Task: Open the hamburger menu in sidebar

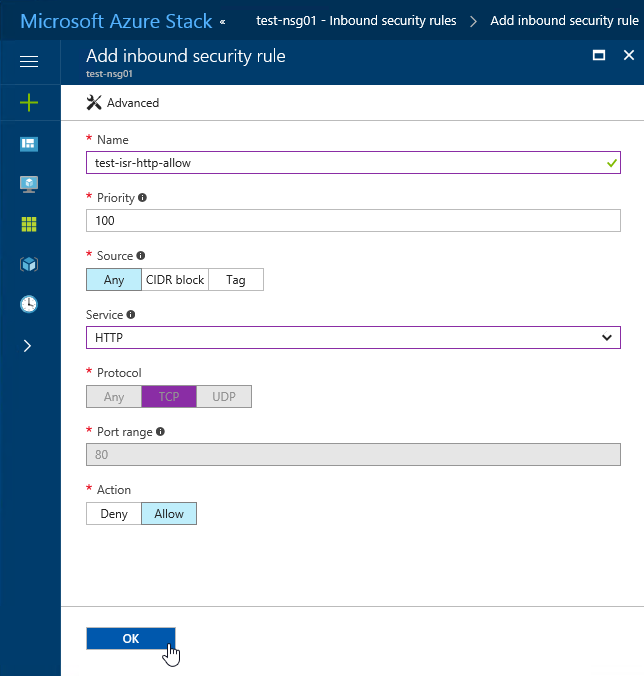Action: click(x=29, y=62)
